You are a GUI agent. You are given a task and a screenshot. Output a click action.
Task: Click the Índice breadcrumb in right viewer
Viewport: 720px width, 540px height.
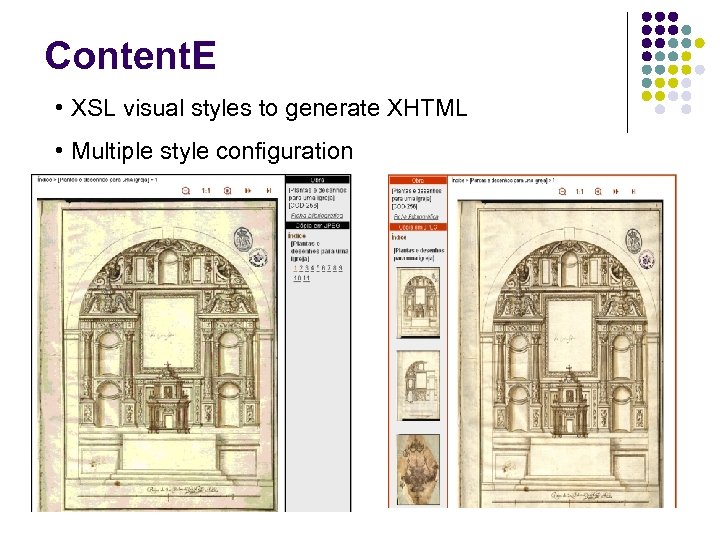point(458,180)
